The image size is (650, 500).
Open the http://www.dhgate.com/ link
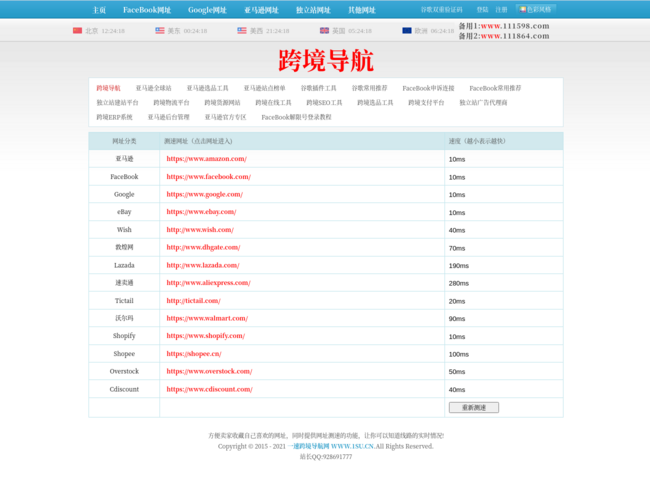tap(203, 247)
